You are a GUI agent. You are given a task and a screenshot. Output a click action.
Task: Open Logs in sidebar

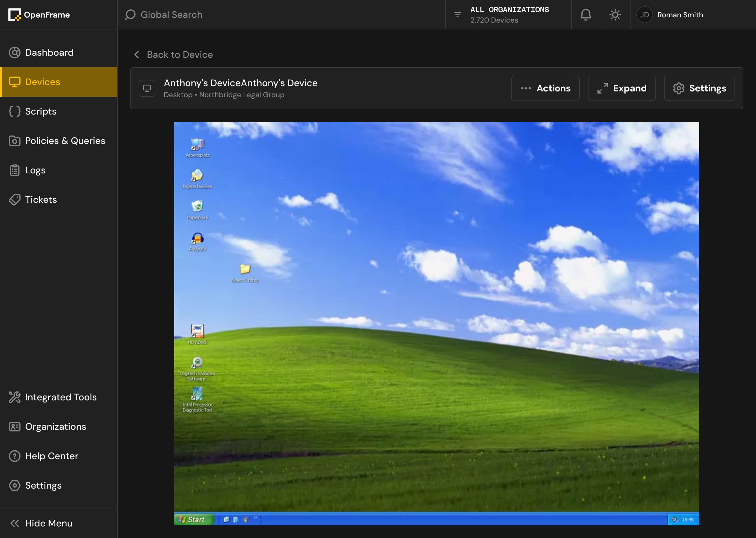click(59, 170)
